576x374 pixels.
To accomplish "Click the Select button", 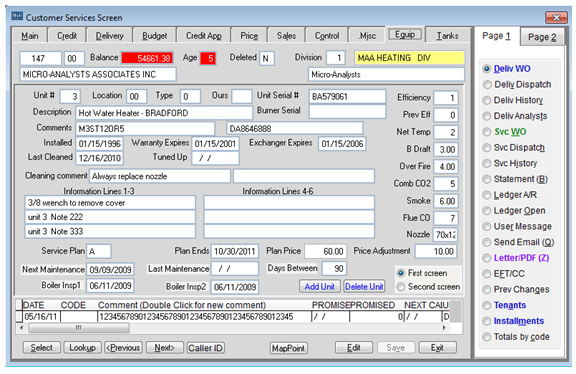I will [x=42, y=348].
